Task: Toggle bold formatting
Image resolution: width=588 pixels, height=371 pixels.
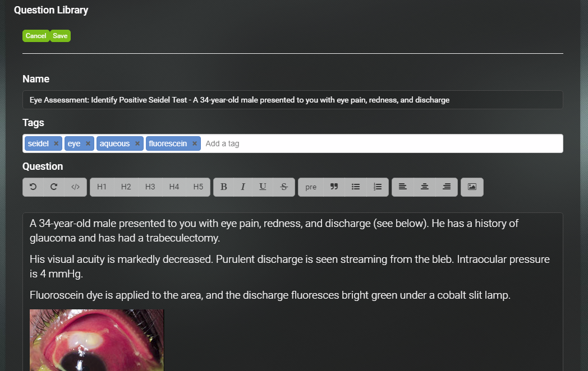Action: tap(223, 187)
